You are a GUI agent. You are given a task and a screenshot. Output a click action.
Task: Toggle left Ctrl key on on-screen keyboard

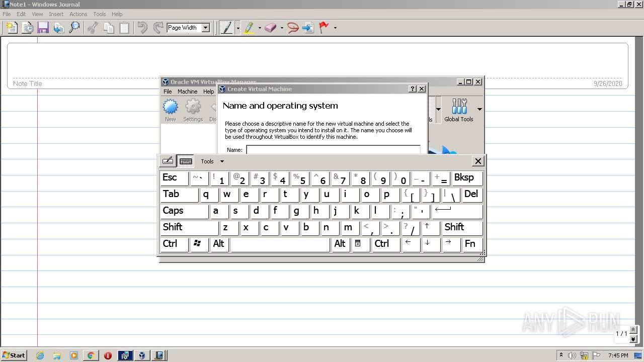[x=175, y=244]
